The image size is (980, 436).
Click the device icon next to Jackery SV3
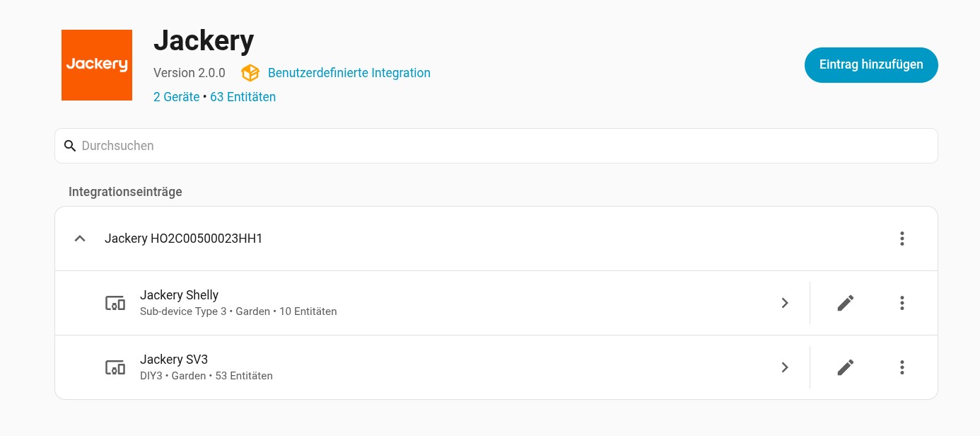(x=115, y=367)
